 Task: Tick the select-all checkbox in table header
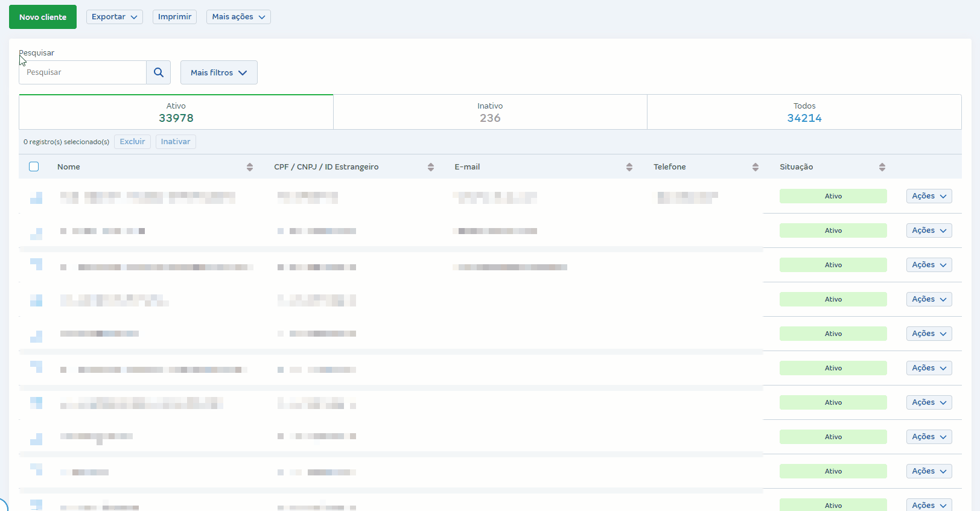click(34, 167)
